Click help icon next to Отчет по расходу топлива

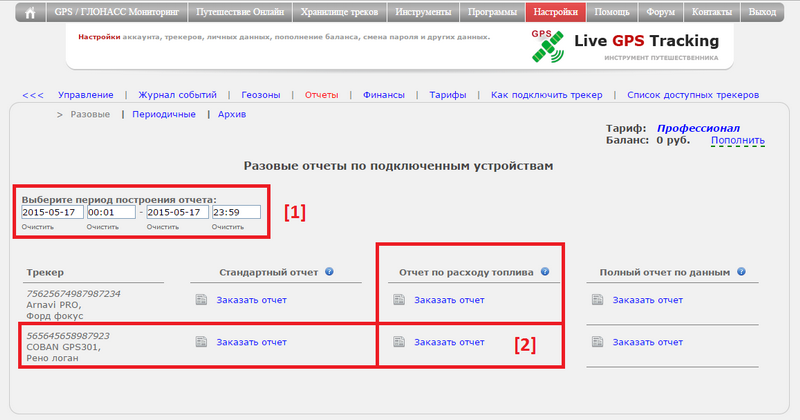[x=545, y=272]
